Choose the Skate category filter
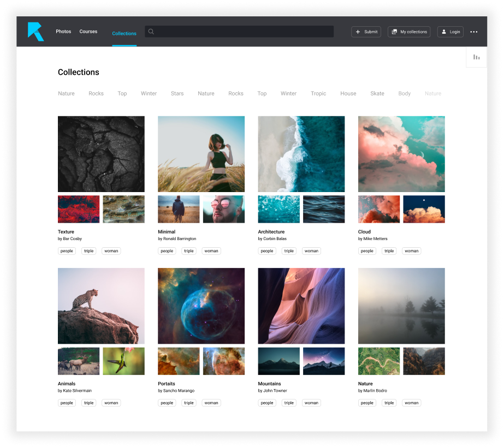504x448 pixels. (x=377, y=93)
